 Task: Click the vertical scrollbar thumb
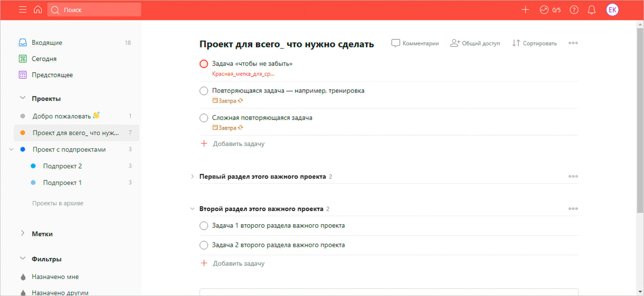pos(640,121)
